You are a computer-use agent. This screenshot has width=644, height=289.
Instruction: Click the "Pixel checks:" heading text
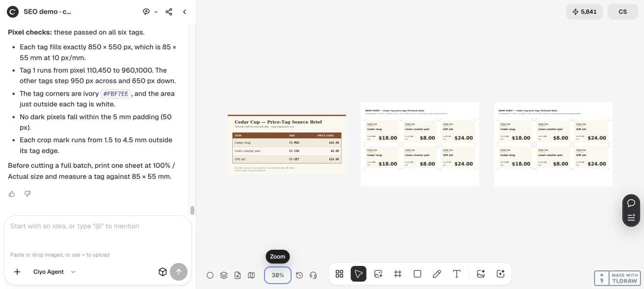coord(30,32)
